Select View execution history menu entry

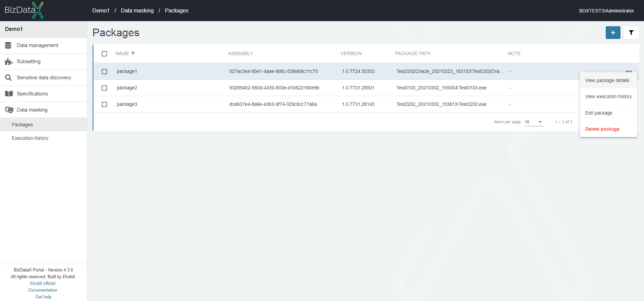[x=608, y=96]
